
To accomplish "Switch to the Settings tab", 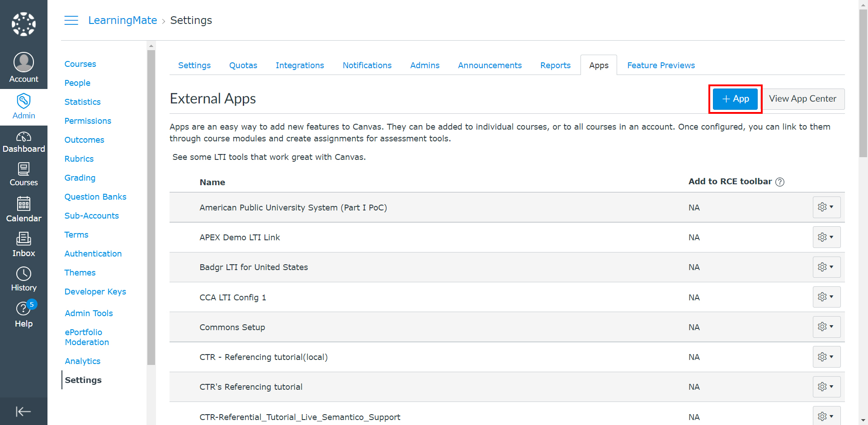I will (194, 65).
